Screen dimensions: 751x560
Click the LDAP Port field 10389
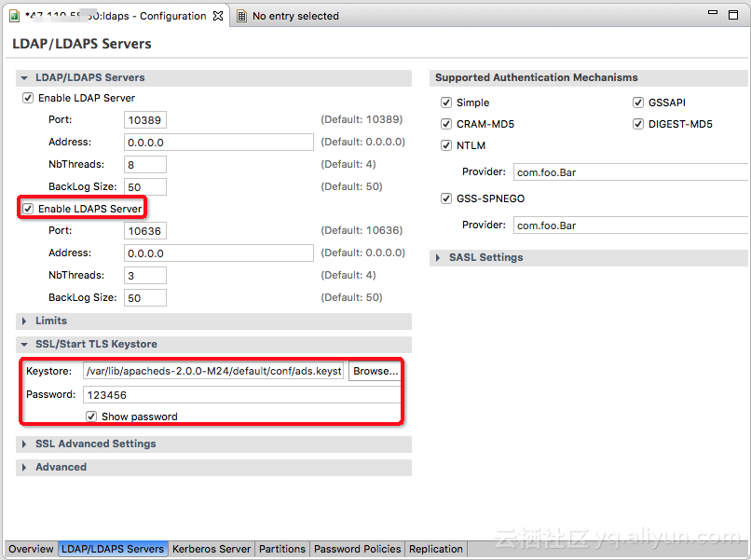(145, 120)
